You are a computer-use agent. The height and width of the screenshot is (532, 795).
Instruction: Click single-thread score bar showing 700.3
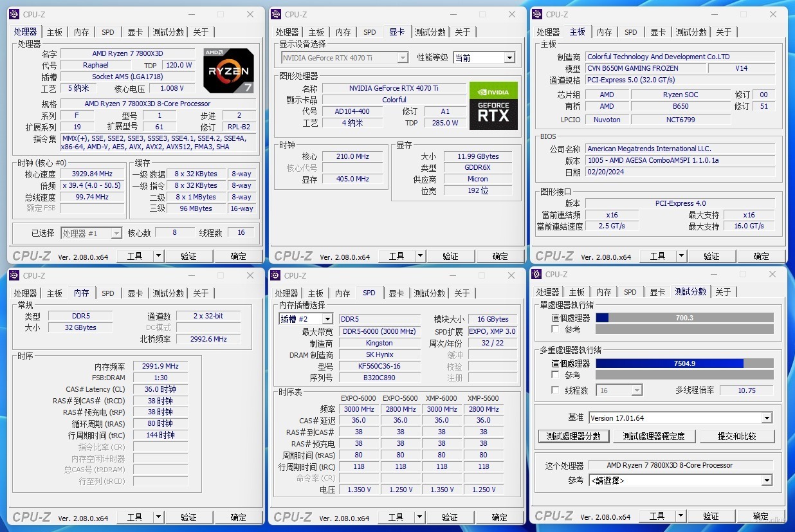tap(684, 318)
